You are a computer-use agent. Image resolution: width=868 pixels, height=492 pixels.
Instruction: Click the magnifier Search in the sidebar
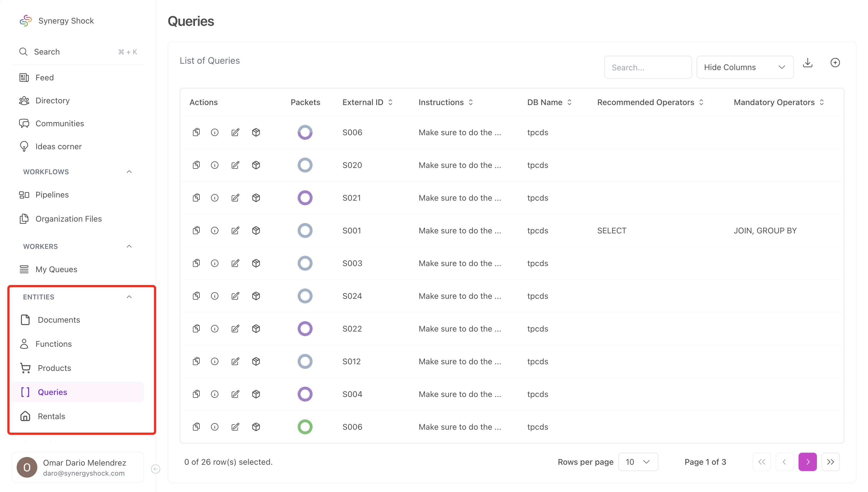(78, 52)
